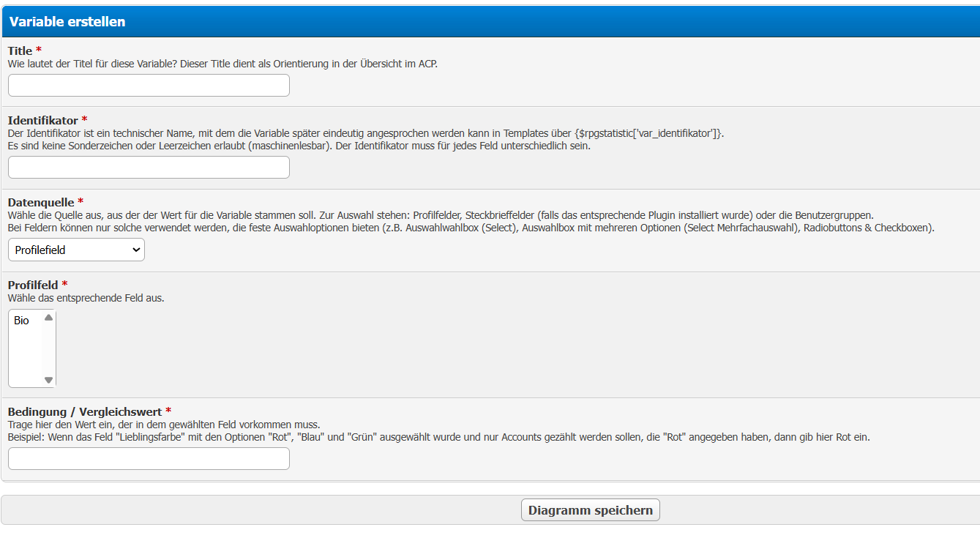Click the Title input field
Image resolution: width=980 pixels, height=549 pixels.
point(149,85)
